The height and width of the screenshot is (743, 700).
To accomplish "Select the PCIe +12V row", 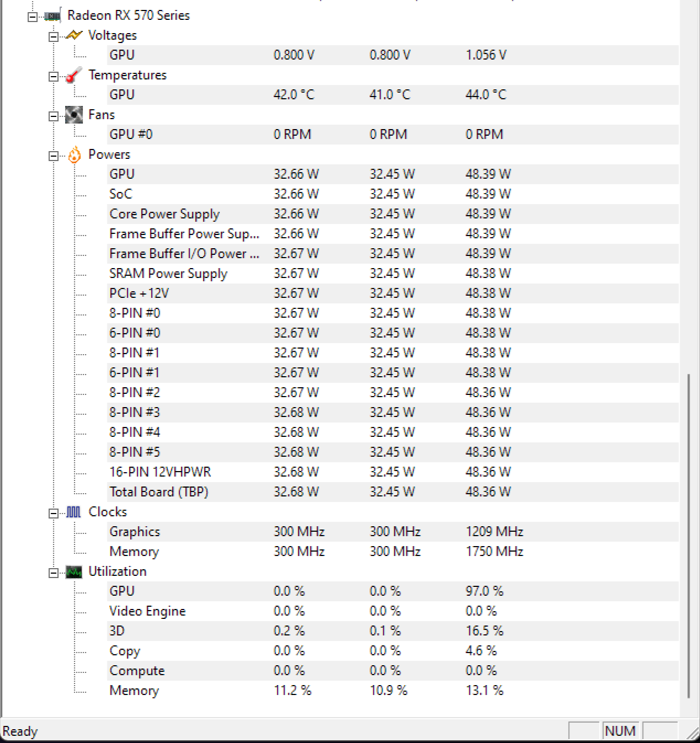I will click(393, 293).
